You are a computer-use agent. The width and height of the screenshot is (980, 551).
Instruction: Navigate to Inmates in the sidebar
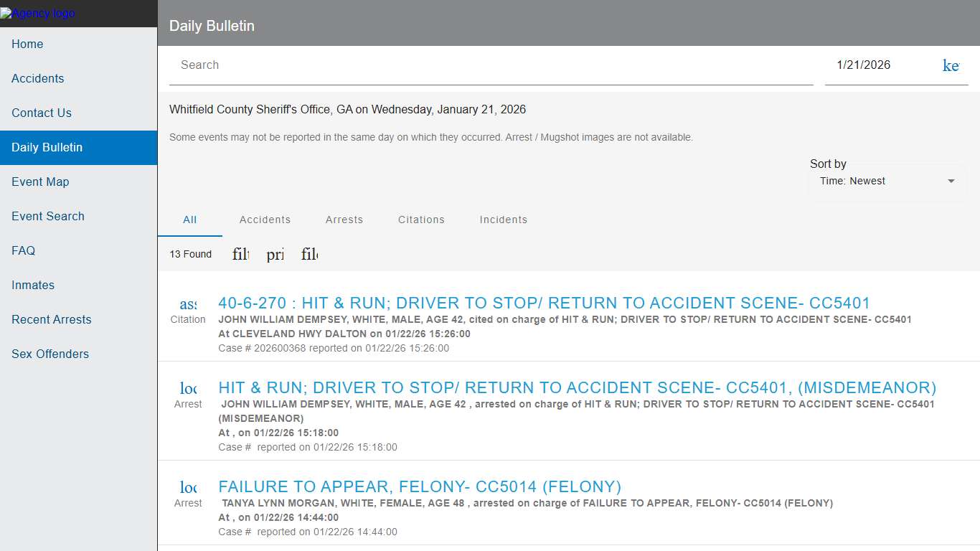coord(33,285)
